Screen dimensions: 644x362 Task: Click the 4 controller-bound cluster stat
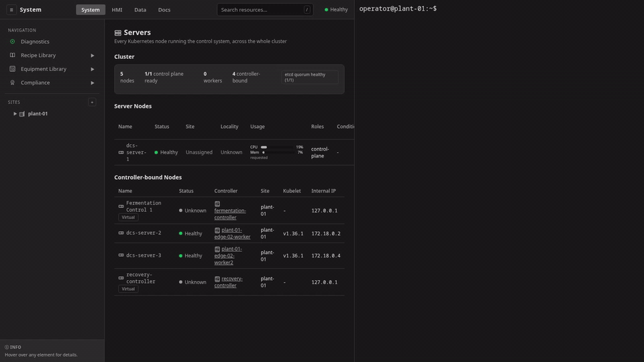(x=246, y=77)
